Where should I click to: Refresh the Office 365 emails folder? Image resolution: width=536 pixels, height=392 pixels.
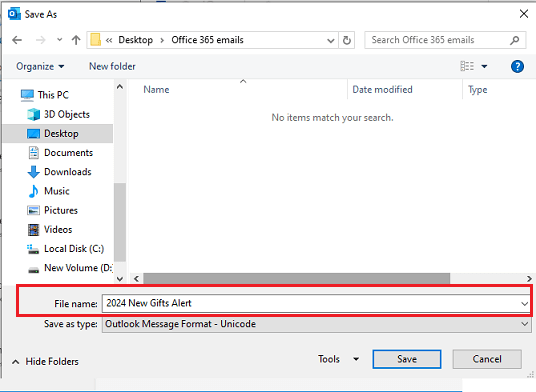click(347, 40)
